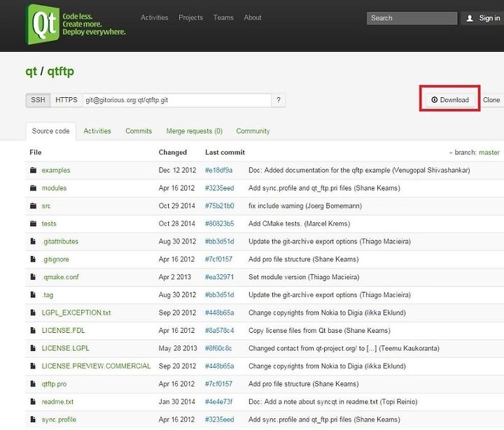Image resolution: width=504 pixels, height=430 pixels.
Task: Open the tests folder
Action: pos(49,224)
